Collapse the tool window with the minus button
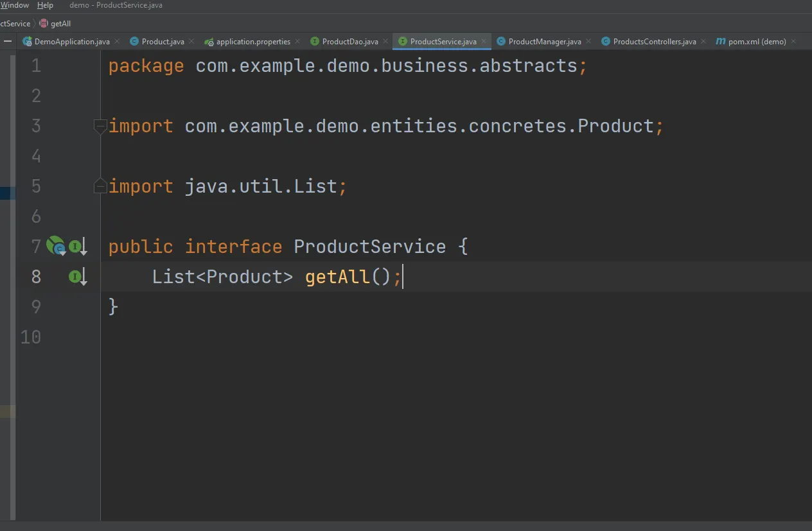The height and width of the screenshot is (531, 812). [x=8, y=42]
